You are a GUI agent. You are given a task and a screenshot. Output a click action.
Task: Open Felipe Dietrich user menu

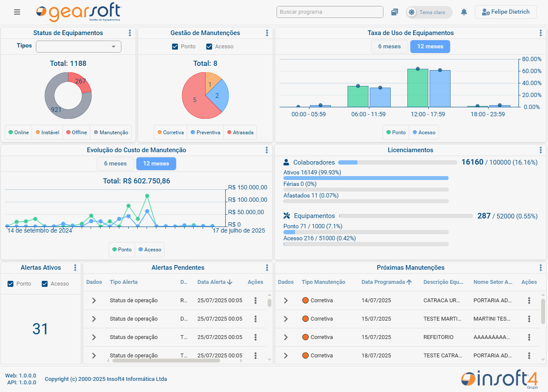506,12
